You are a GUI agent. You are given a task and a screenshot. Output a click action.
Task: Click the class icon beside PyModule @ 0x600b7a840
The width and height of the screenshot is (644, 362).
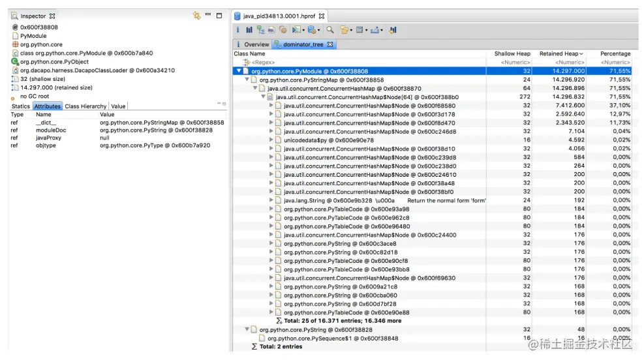point(15,53)
